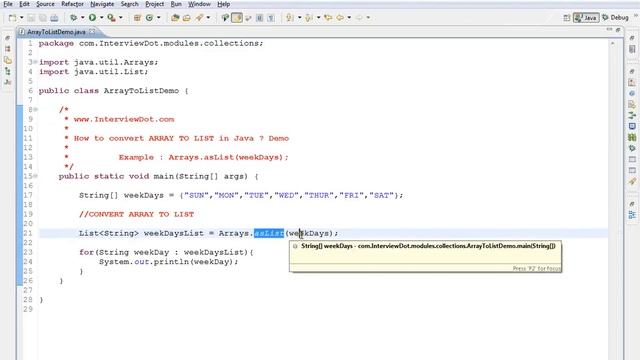Switch to the Java perspective
This screenshot has width=640, height=360.
[x=586, y=18]
